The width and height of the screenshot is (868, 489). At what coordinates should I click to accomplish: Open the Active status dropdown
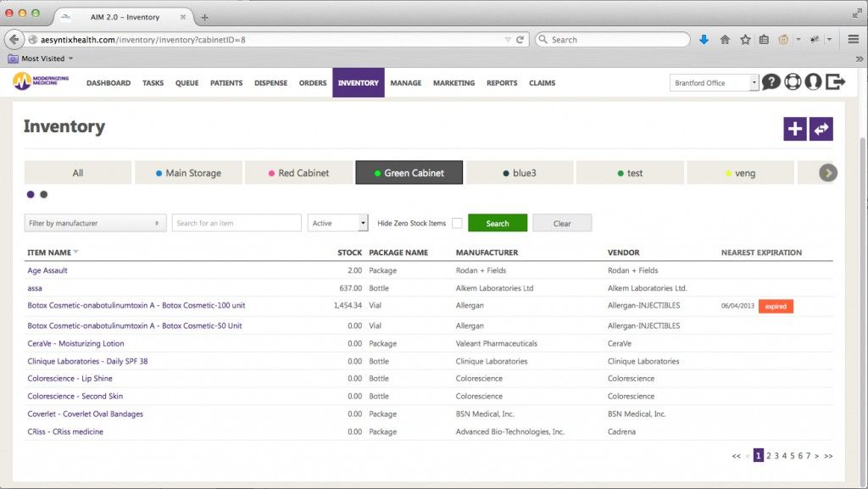pos(338,223)
